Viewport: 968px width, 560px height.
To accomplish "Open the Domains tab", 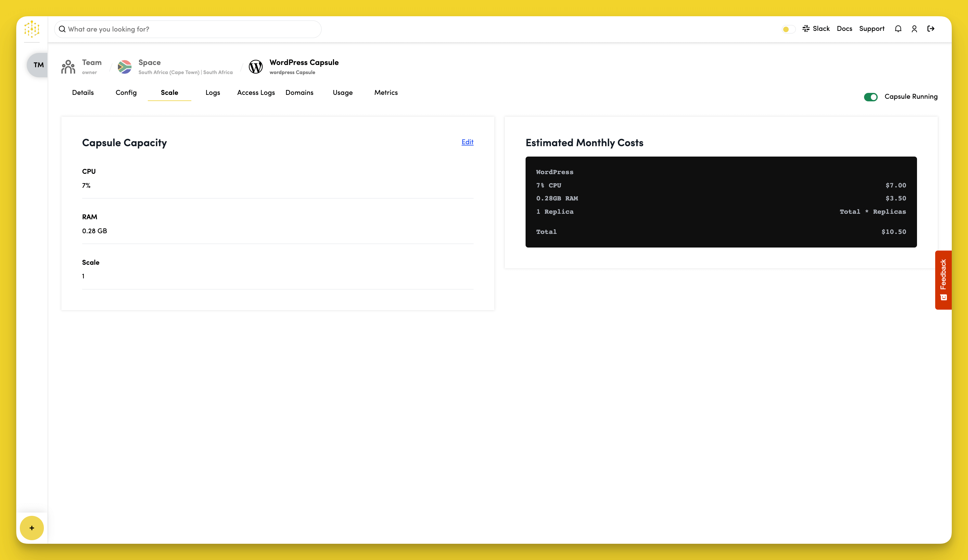I will 299,93.
